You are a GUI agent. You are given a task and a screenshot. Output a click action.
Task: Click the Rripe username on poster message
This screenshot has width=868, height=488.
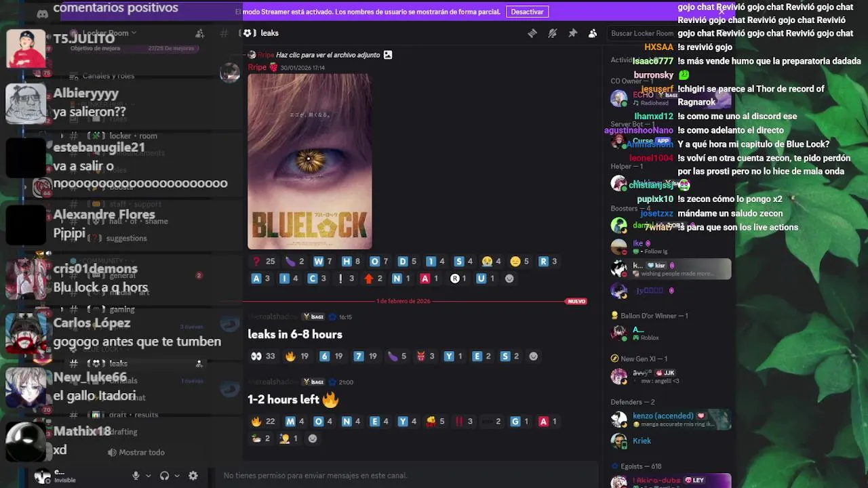click(x=257, y=68)
